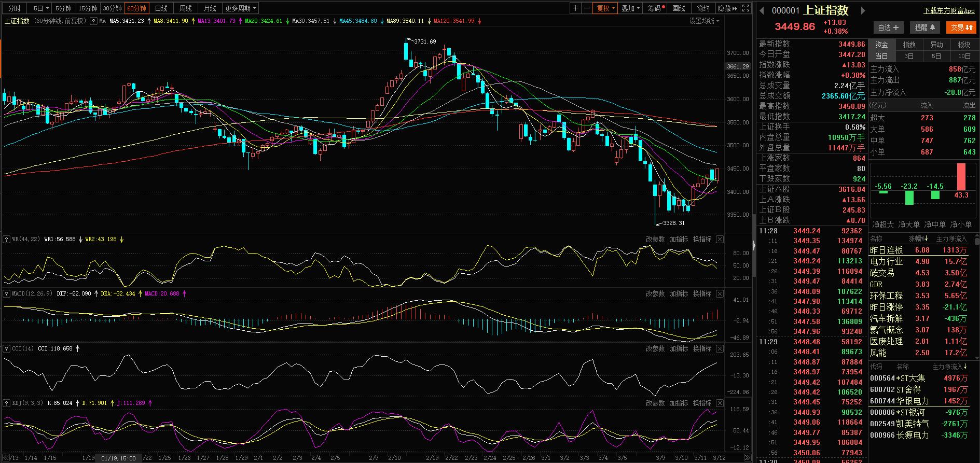Select the 15分钟 period
The width and height of the screenshot is (980, 463).
(x=88, y=8)
